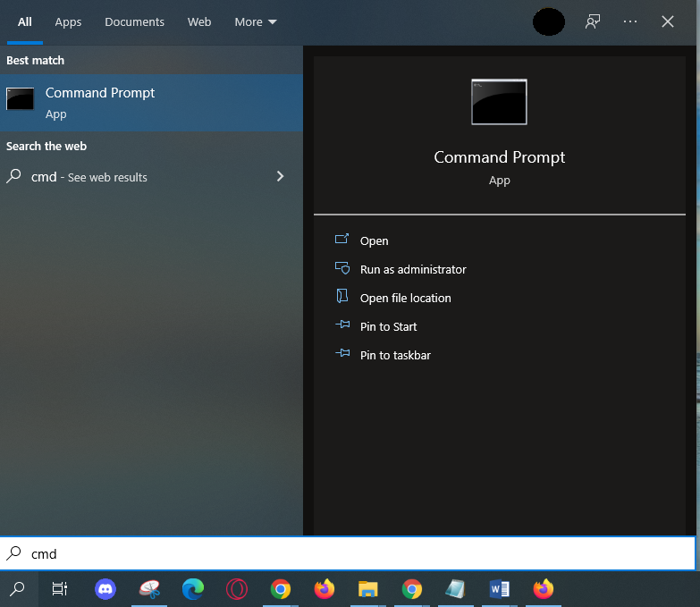Open the three-dot options menu
Viewport: 700px width, 607px height.
(630, 21)
